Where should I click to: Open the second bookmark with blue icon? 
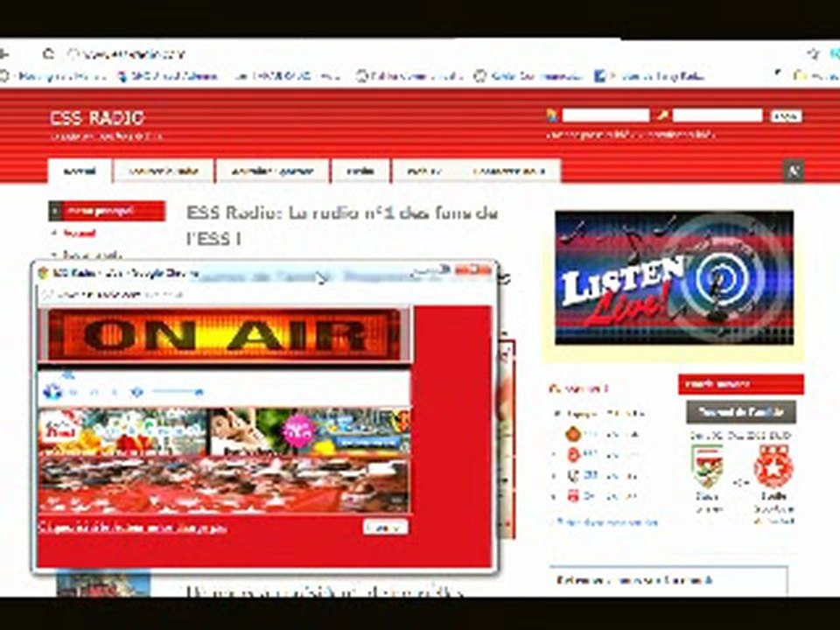(167, 77)
